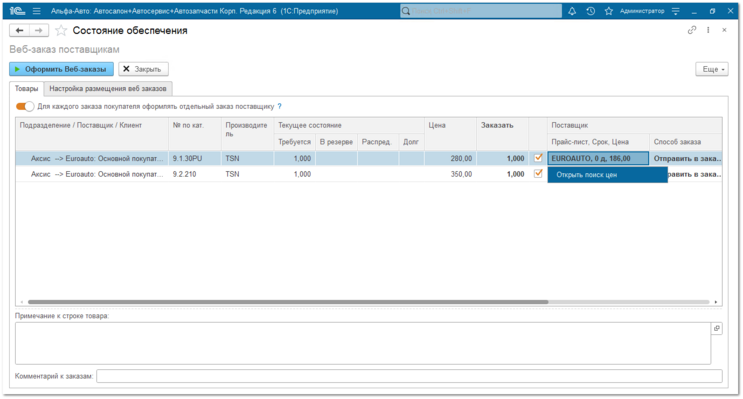Viewport: 743px width, 399px height.
Task: Select second row Аксис Euroauto client cell
Action: click(x=92, y=174)
